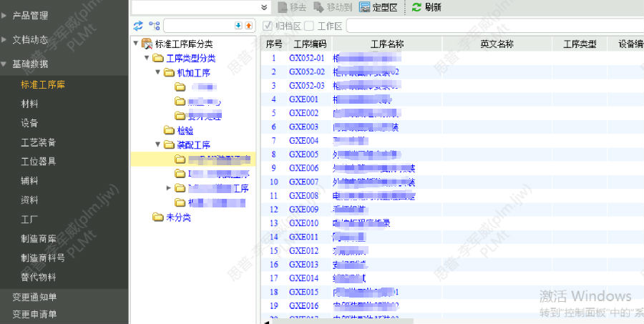Click the green 刷新 refresh icon

[x=416, y=7]
